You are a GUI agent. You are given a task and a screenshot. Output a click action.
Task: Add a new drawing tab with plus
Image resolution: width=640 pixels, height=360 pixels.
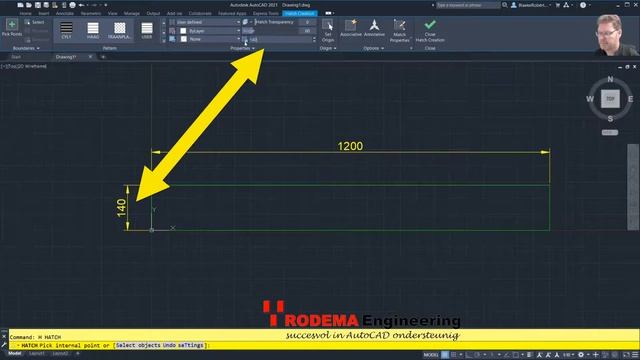pyautogui.click(x=103, y=57)
